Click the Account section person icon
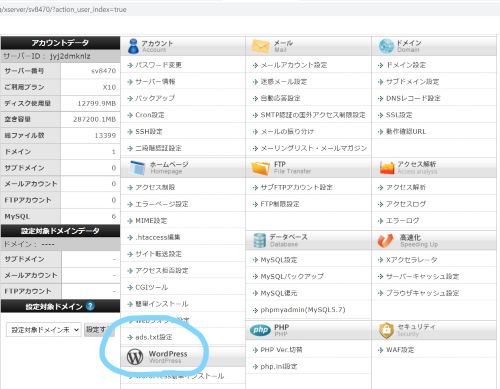 tap(133, 46)
